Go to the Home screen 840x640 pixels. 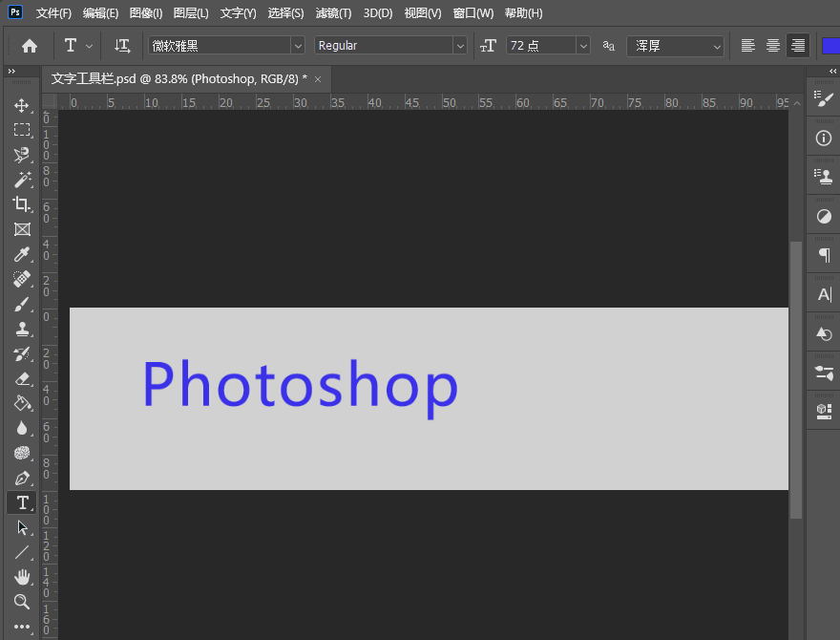point(30,46)
